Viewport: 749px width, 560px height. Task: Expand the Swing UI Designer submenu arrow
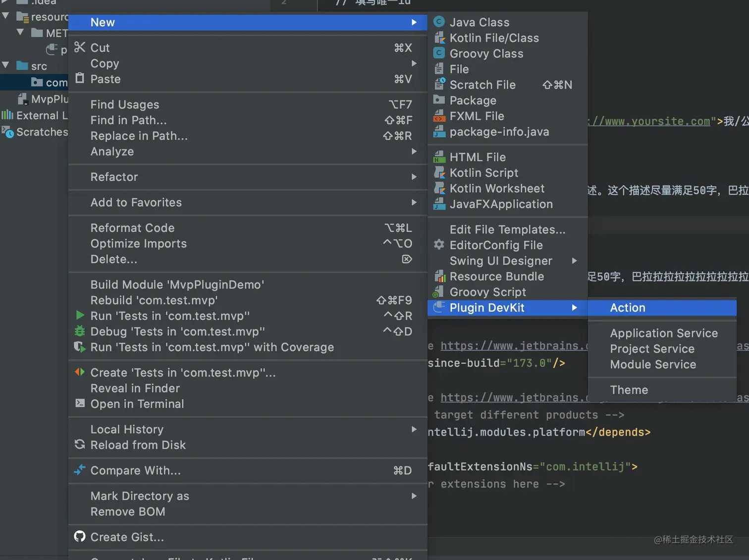click(575, 261)
